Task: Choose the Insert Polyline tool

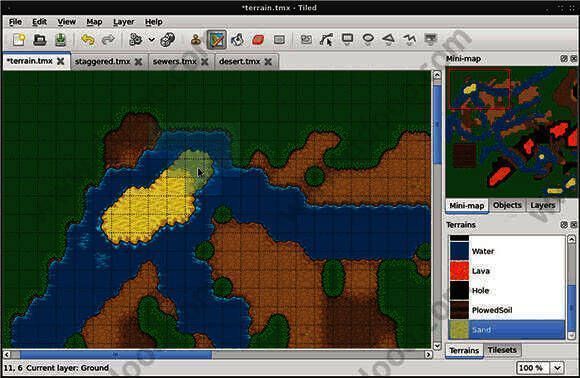Action: click(x=409, y=39)
